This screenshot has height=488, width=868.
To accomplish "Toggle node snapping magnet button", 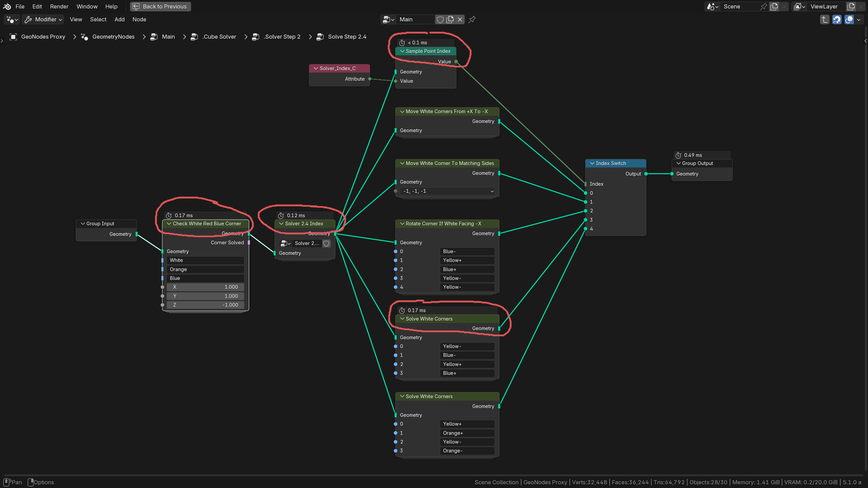I will pyautogui.click(x=837, y=20).
